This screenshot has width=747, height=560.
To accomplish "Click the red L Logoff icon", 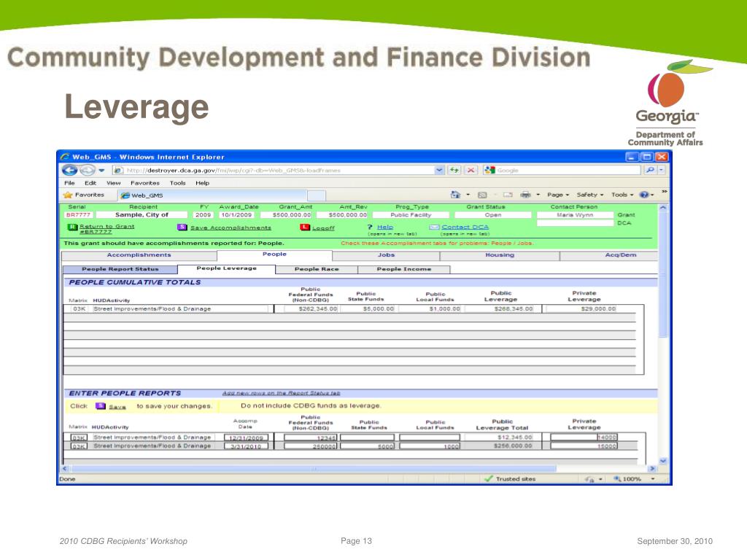I will (305, 227).
